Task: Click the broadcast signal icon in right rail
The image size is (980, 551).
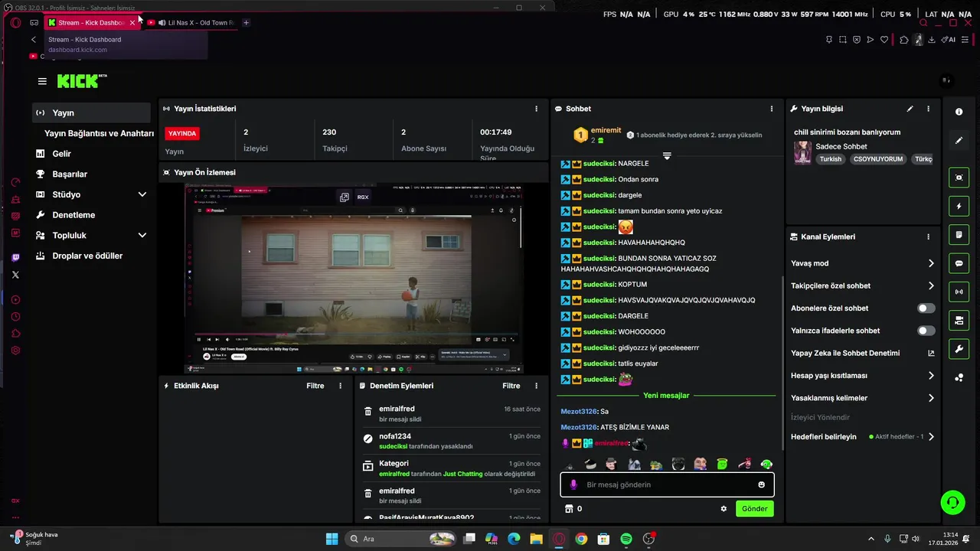Action: 959,292
